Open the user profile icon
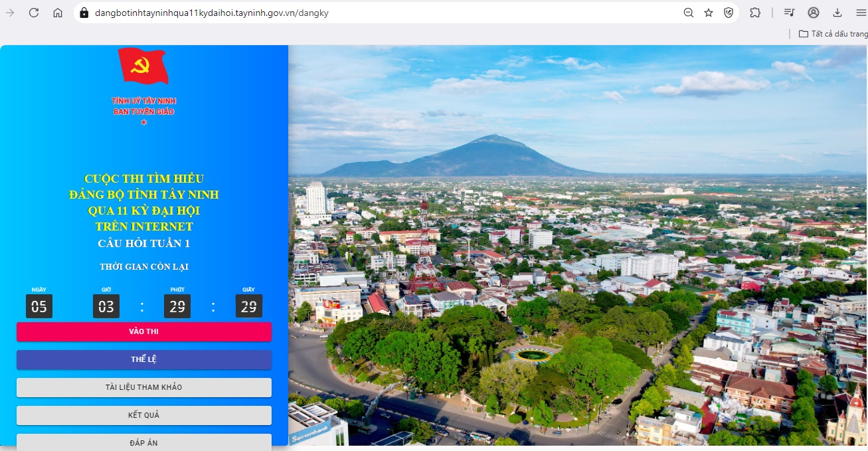The height and width of the screenshot is (451, 868). click(x=814, y=13)
